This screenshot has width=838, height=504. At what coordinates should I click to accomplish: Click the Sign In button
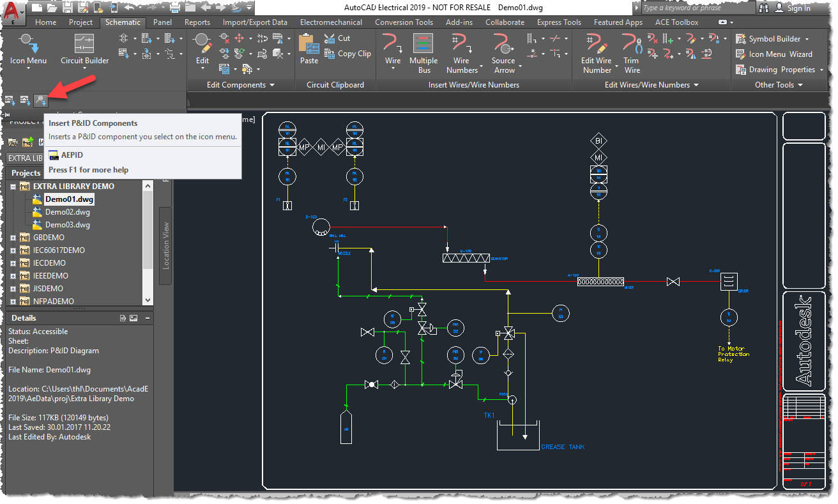793,8
